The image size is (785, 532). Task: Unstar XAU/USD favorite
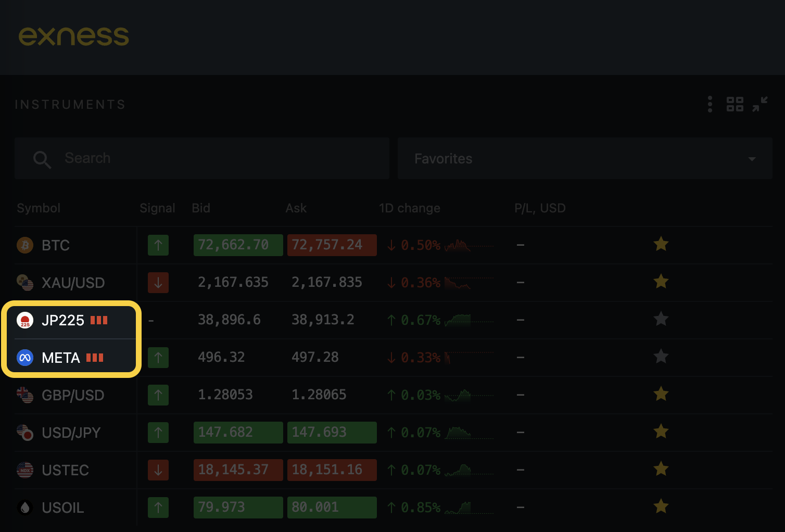[x=661, y=281]
